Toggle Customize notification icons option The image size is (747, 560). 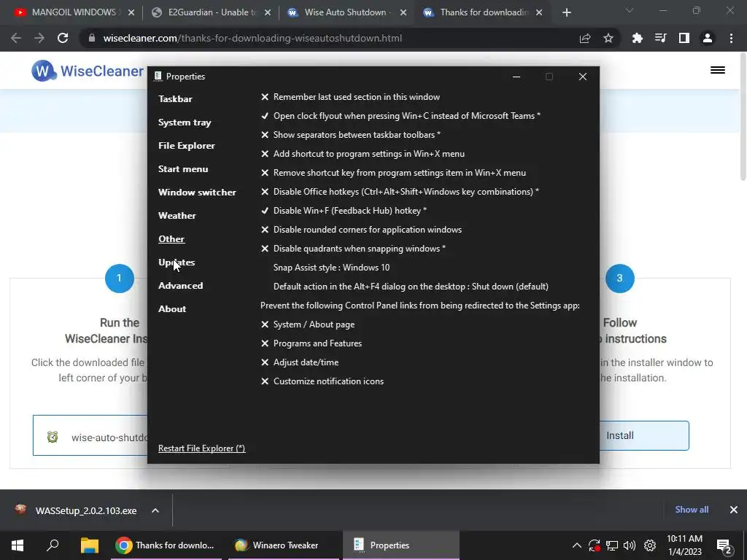pos(322,381)
